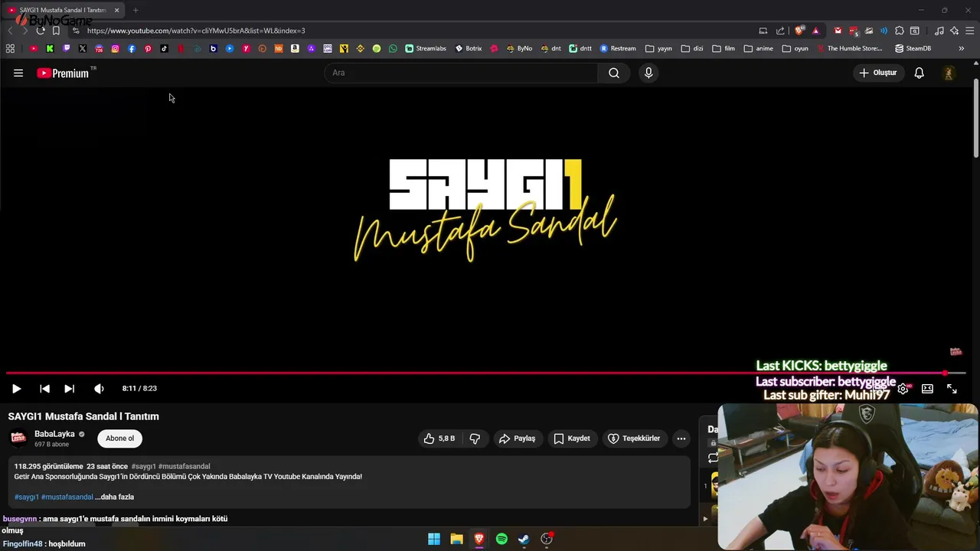Open the Restream bookmark

[618, 48]
